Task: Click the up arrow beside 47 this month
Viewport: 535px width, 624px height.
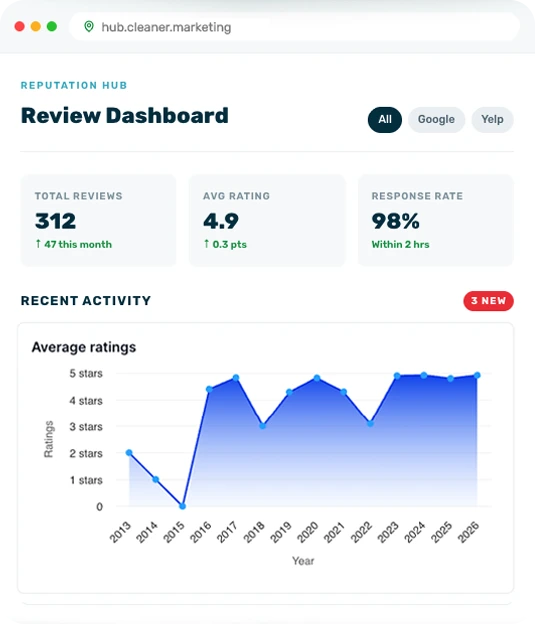Action: point(38,244)
